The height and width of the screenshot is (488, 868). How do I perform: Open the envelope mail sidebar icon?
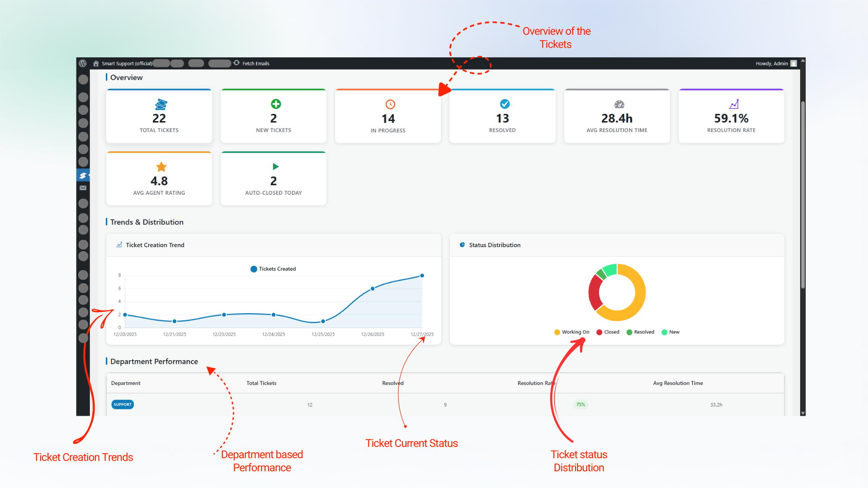tap(83, 188)
